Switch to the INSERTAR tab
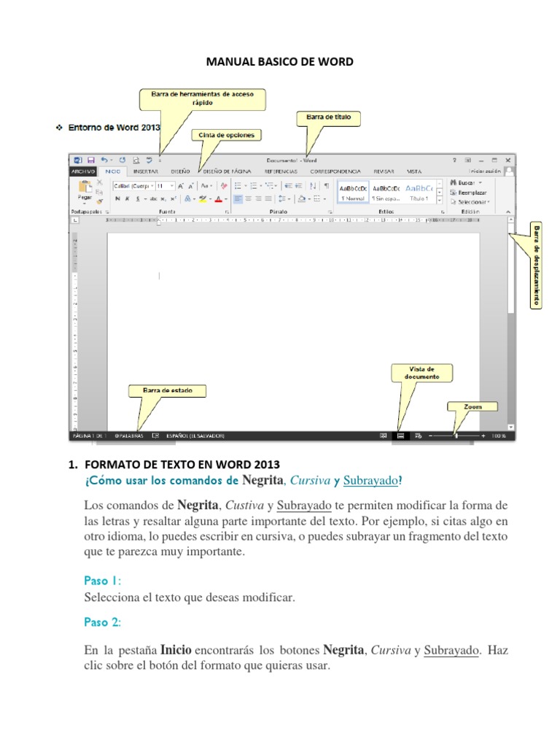The image size is (560, 747). (x=146, y=171)
